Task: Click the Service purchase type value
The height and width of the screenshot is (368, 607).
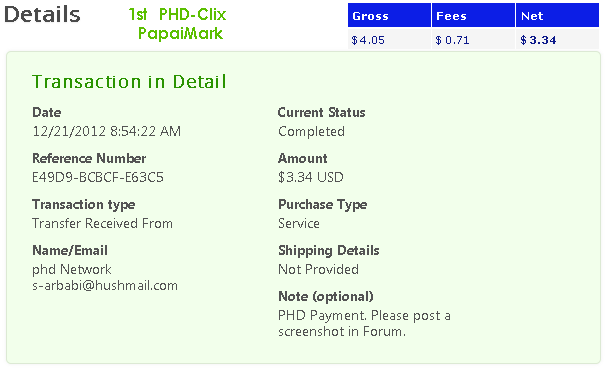Action: 299,224
